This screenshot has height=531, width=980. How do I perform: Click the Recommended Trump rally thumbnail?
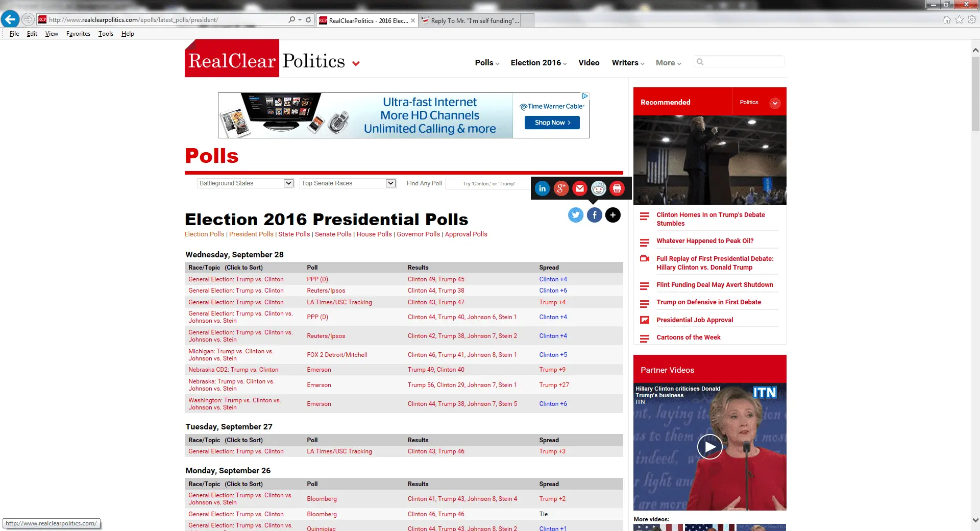click(x=710, y=160)
